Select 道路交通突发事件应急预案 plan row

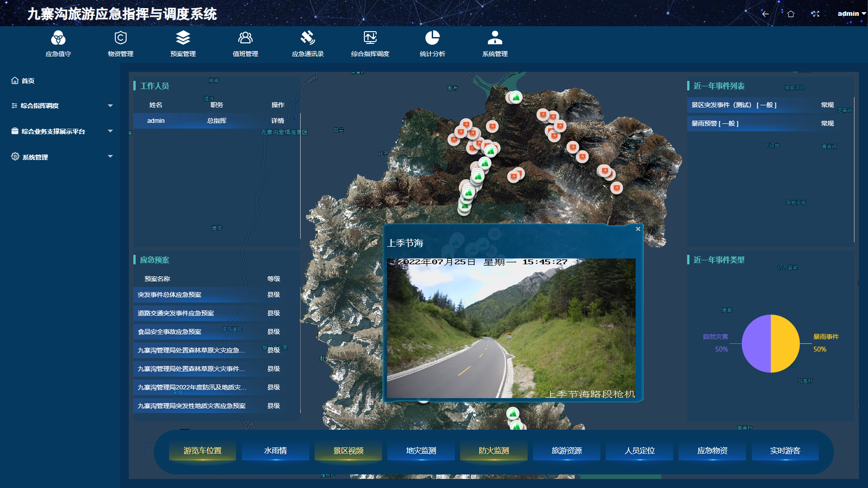tap(217, 313)
